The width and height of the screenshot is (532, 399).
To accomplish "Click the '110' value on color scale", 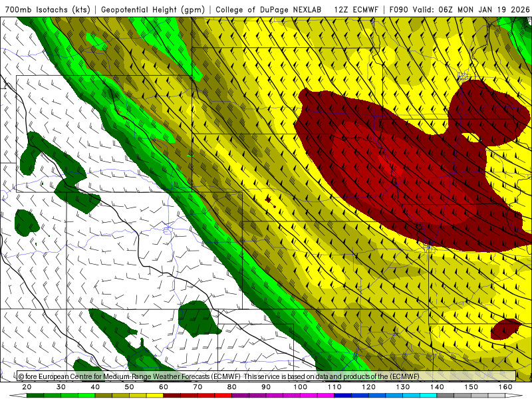I will pyautogui.click(x=334, y=387).
